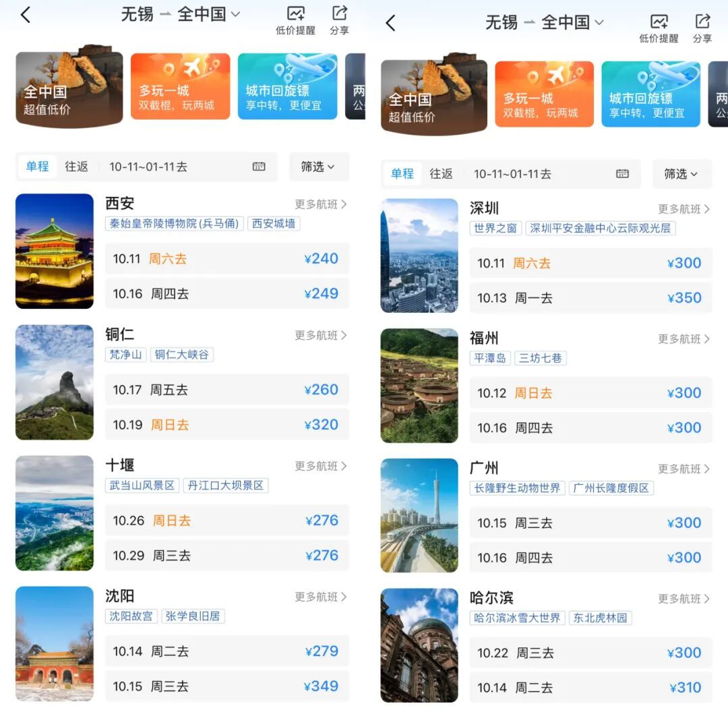This screenshot has width=728, height=710.
Task: Open the 多玩一城 banner above the 深圳 list
Action: click(544, 94)
